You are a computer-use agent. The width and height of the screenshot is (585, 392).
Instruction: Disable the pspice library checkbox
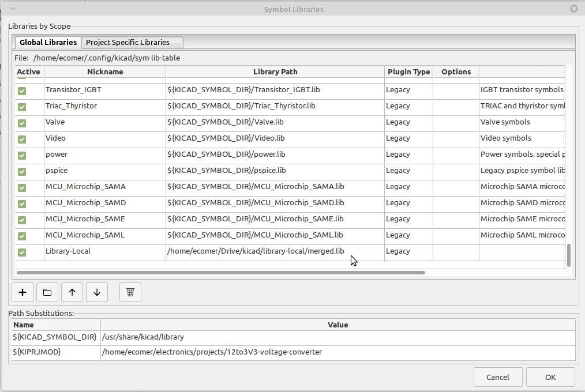pyautogui.click(x=22, y=171)
